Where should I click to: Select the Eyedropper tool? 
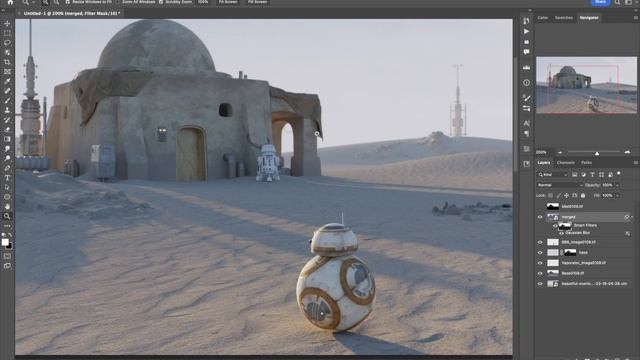tap(7, 81)
